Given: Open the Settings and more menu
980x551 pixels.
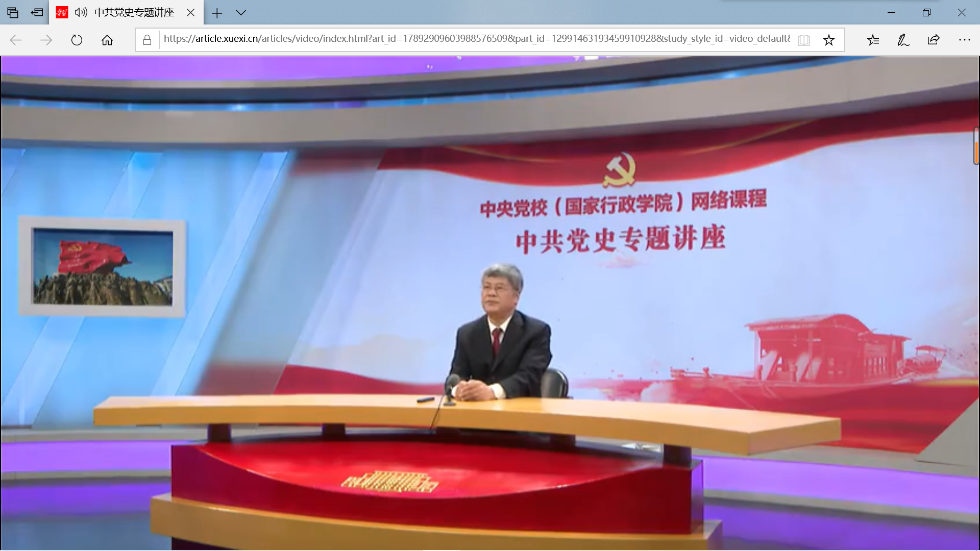Looking at the screenshot, I should click(964, 40).
